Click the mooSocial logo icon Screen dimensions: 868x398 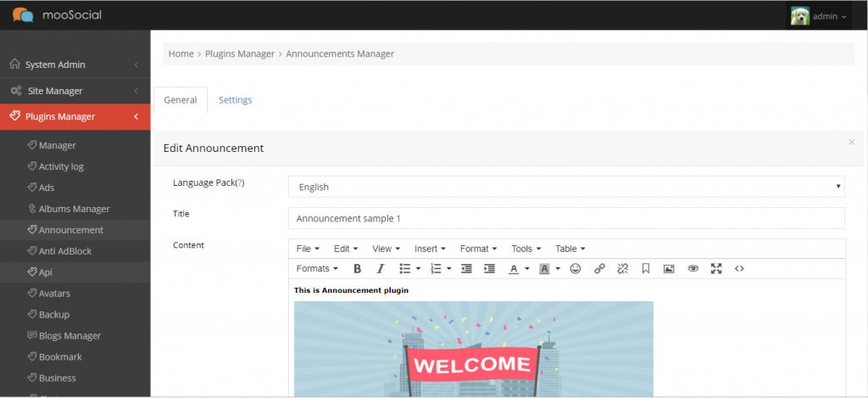coord(23,15)
